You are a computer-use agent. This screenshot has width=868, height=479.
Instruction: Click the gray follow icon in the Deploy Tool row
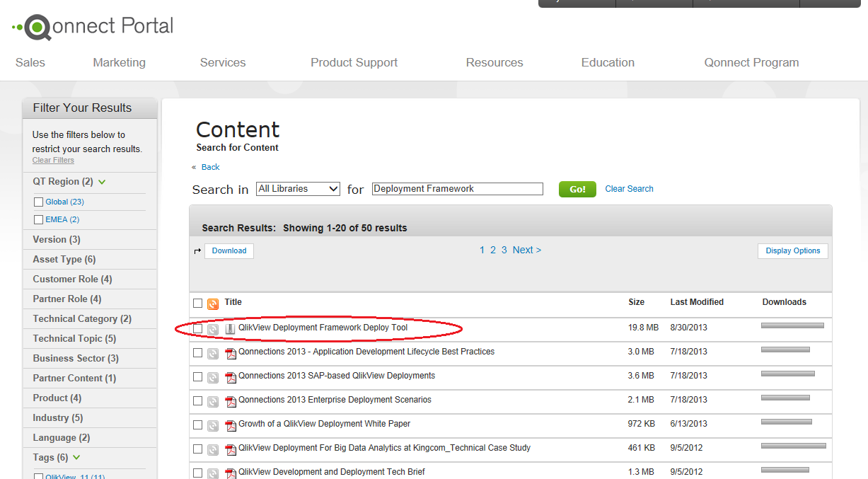tap(213, 329)
